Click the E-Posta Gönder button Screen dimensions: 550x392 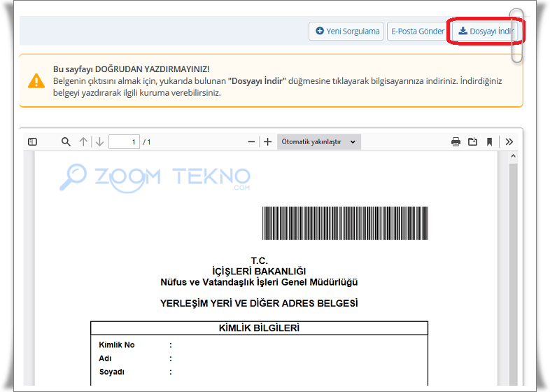pyautogui.click(x=418, y=31)
